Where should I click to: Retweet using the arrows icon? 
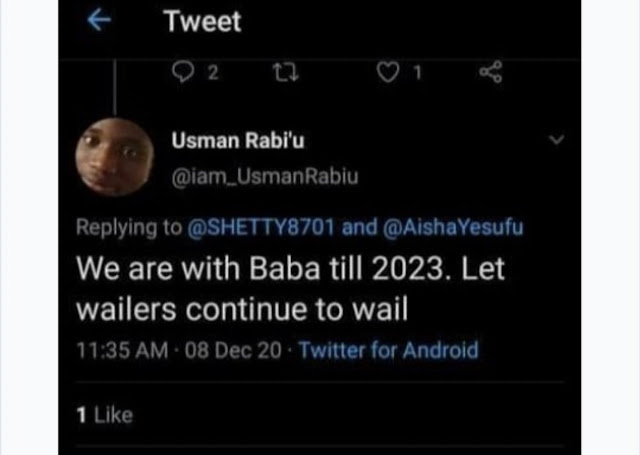click(x=286, y=73)
